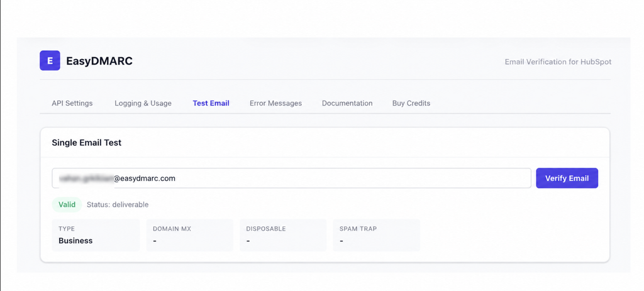
Task: Focus the email address input field
Action: (292, 178)
